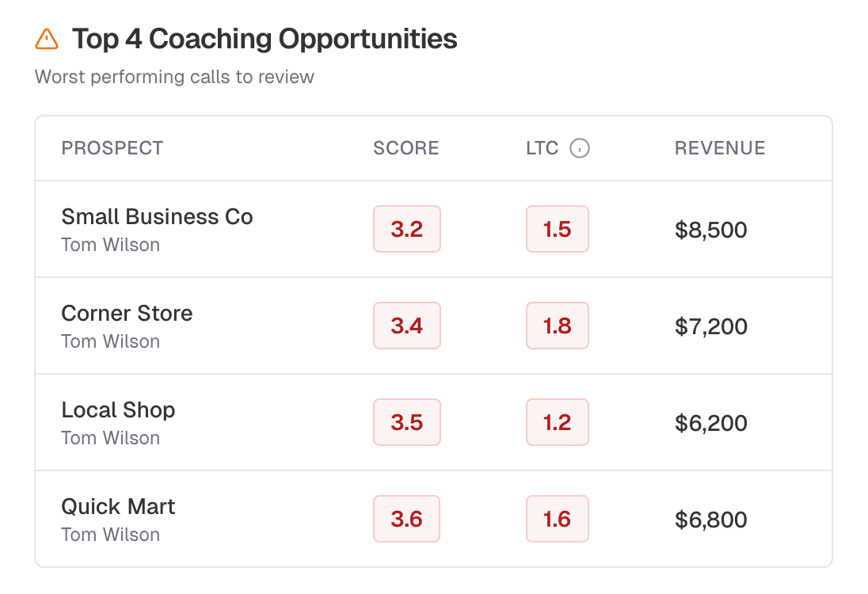Sort by the SCORE column header
The width and height of the screenshot is (868, 594).
(405, 148)
